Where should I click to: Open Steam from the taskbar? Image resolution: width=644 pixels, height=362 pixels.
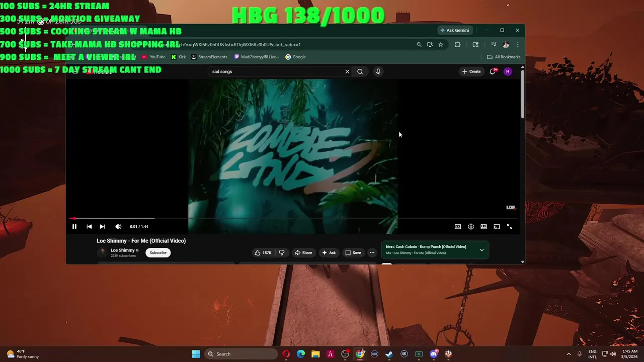[x=389, y=354]
